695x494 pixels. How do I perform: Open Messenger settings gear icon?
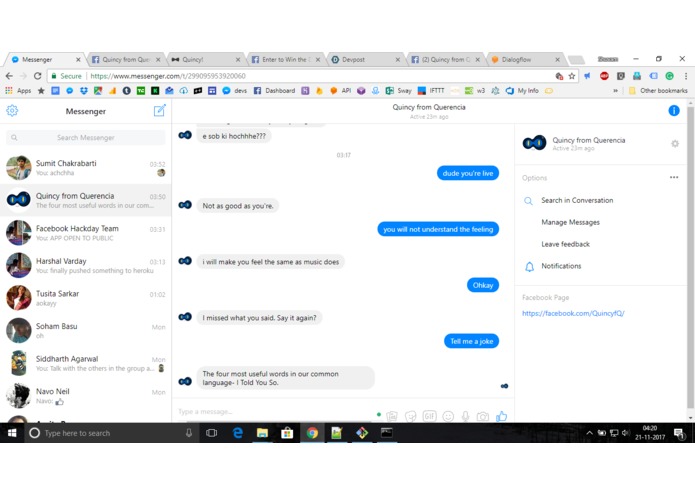[12, 110]
